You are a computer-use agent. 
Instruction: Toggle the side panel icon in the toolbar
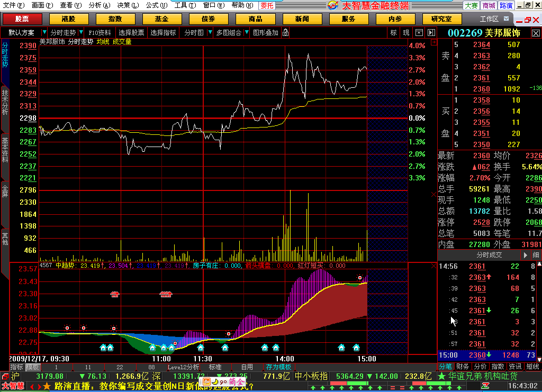(x=431, y=32)
